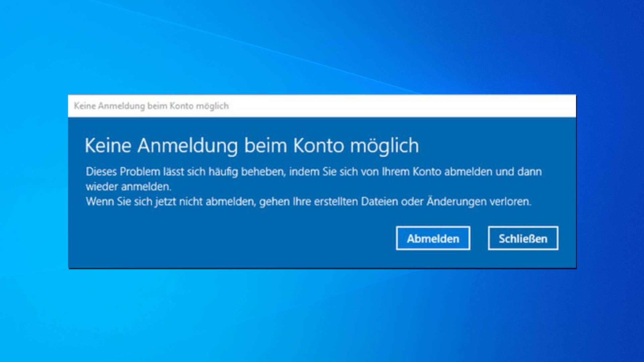Click the Abmelden button
The height and width of the screenshot is (362, 644).
433,238
